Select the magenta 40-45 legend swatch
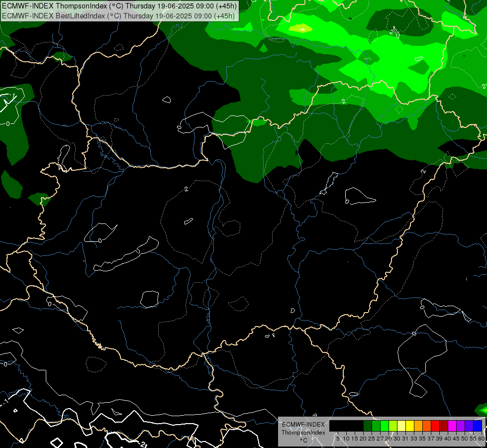The height and width of the screenshot is (448, 487). point(452,426)
